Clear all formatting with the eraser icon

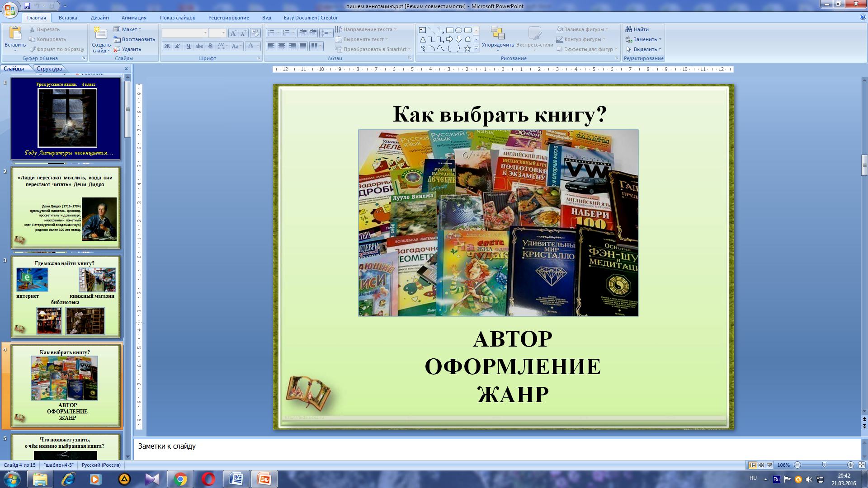255,33
